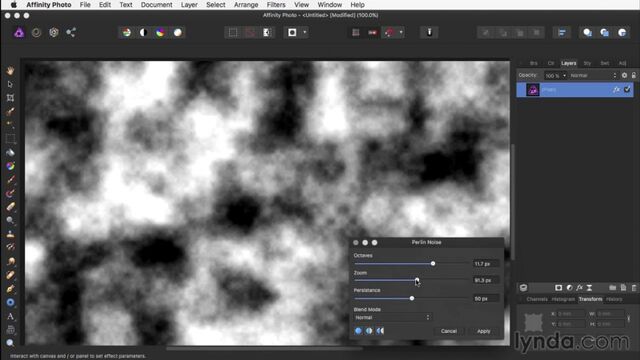Open the File menu
Viewport: 640px width, 360px height.
[x=85, y=5]
